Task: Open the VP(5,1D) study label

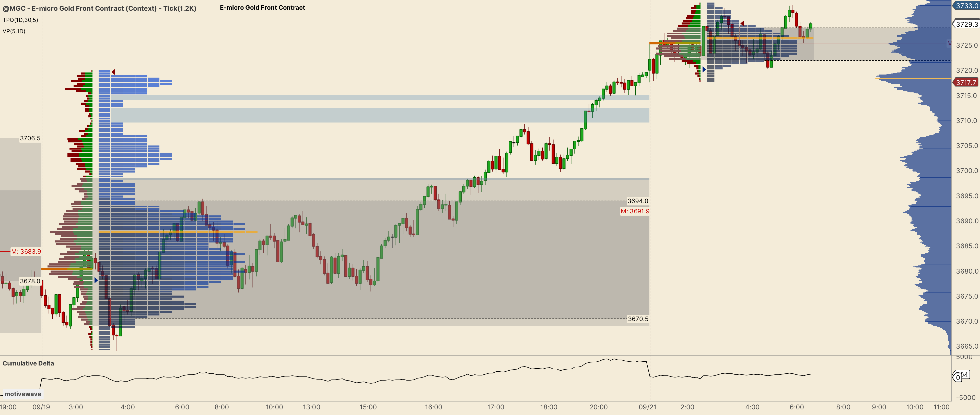Action: (x=14, y=31)
